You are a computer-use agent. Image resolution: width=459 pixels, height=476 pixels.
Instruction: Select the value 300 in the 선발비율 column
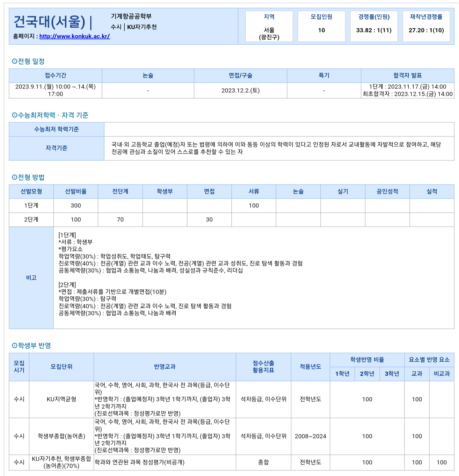point(76,206)
